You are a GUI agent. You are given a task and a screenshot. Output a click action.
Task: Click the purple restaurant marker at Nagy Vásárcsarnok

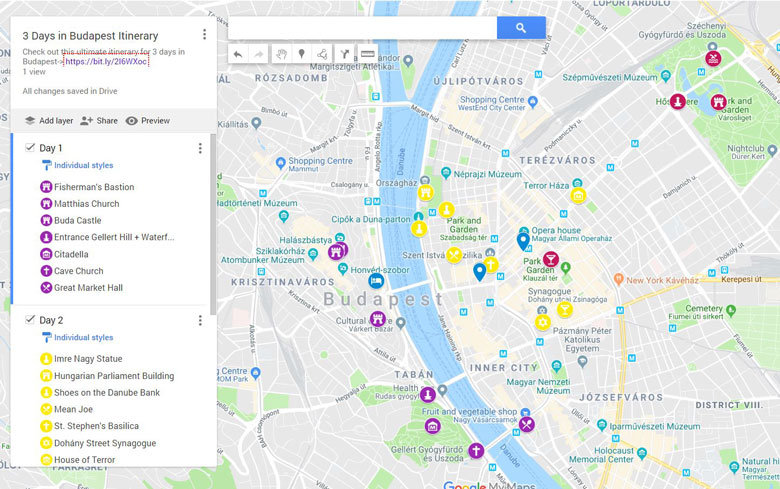point(527,424)
